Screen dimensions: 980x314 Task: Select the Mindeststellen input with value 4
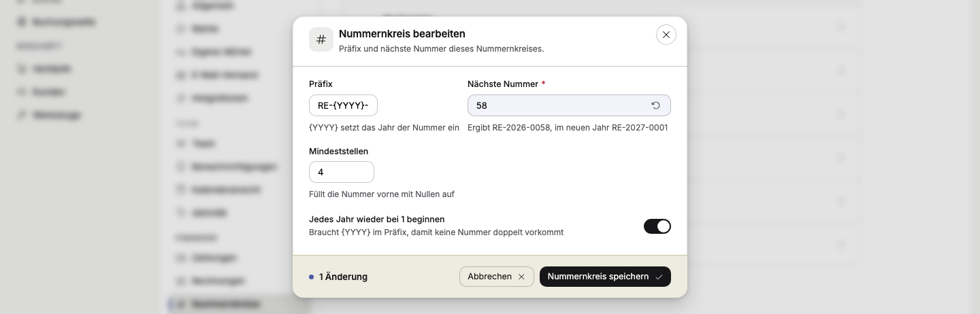[342, 172]
